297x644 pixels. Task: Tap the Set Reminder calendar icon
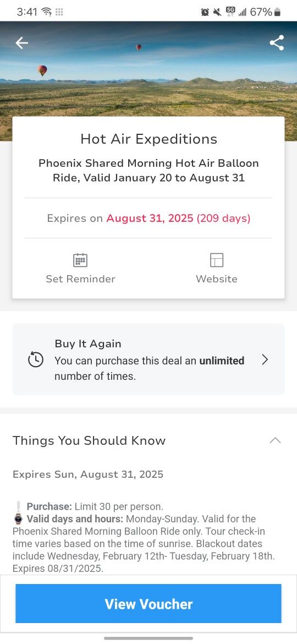coord(80,260)
